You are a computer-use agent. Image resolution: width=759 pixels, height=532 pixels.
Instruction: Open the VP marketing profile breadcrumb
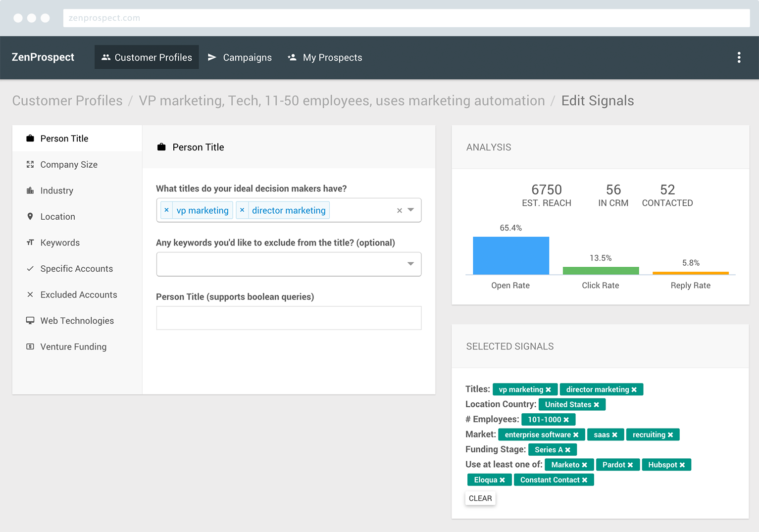coord(342,100)
